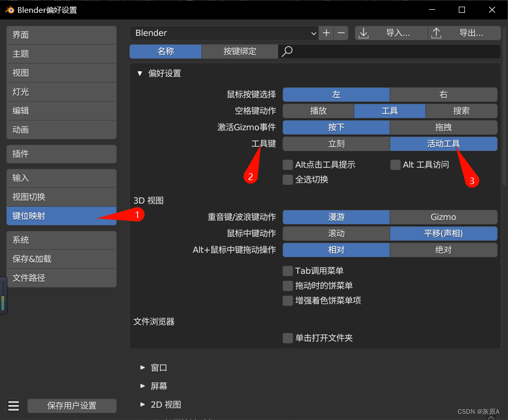Open the Blender keymap preset dropdown
Image resolution: width=508 pixels, height=420 pixels.
tap(224, 32)
